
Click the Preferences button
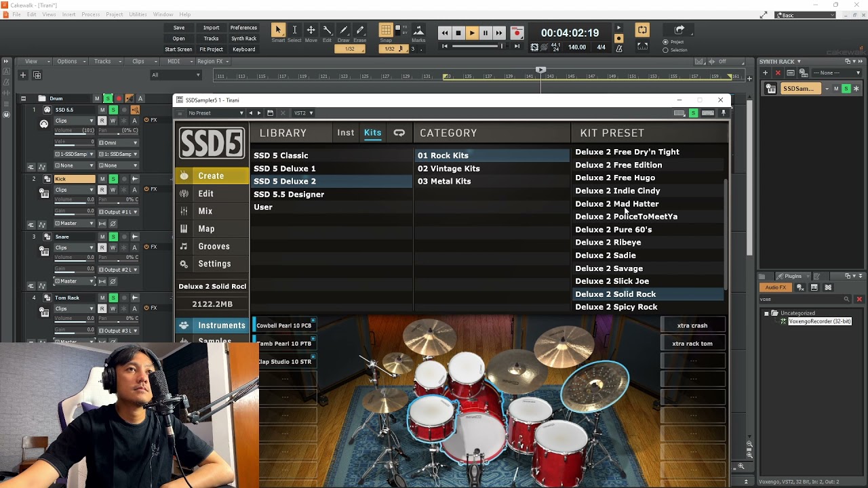pyautogui.click(x=243, y=28)
